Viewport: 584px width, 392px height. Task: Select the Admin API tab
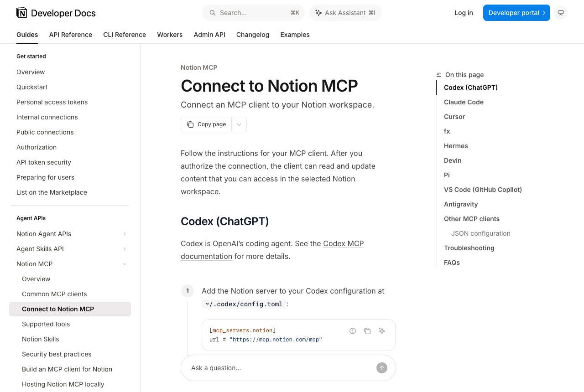(209, 35)
